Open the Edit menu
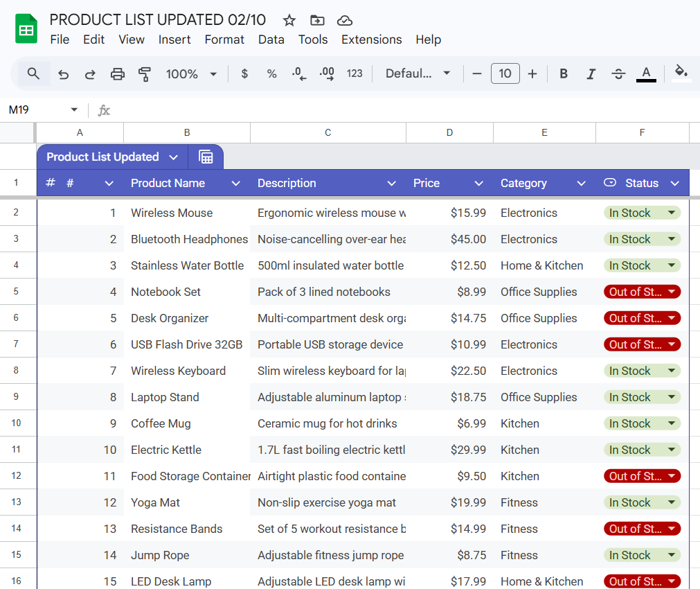This screenshot has width=700, height=589. (93, 39)
